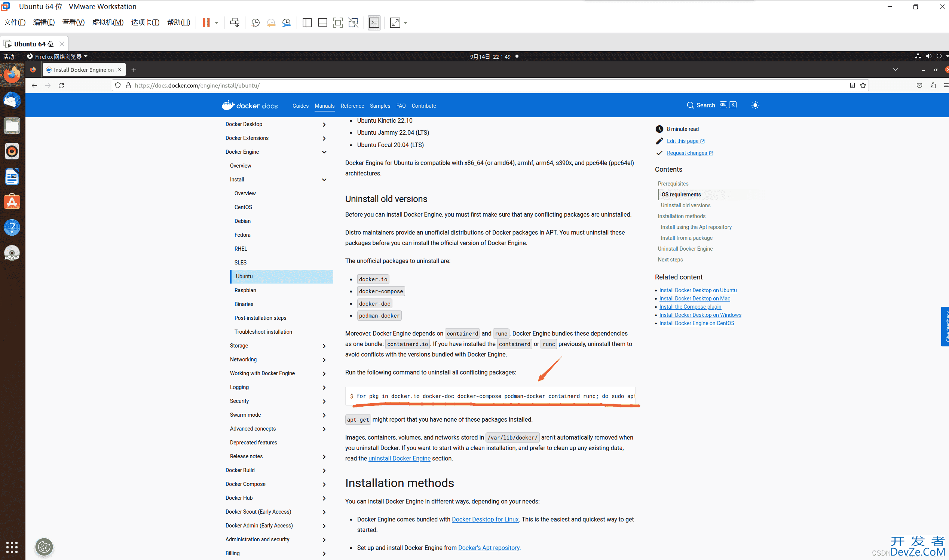949x560 pixels.
Task: Take a snapshot using the clock icon
Action: coord(255,23)
